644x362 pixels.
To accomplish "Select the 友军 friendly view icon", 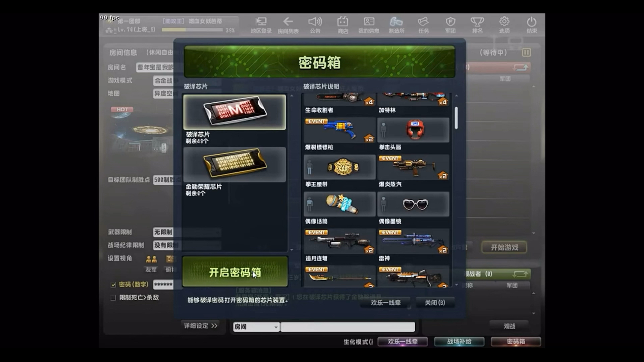I will coord(151,259).
